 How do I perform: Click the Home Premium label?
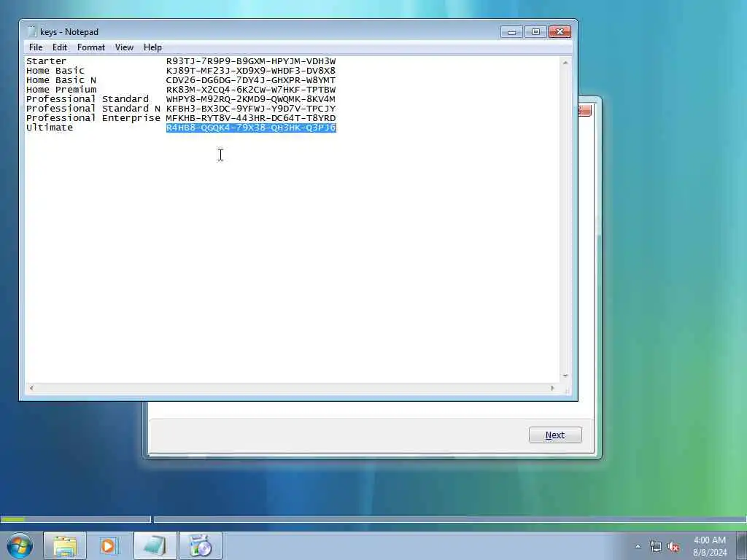[61, 90]
